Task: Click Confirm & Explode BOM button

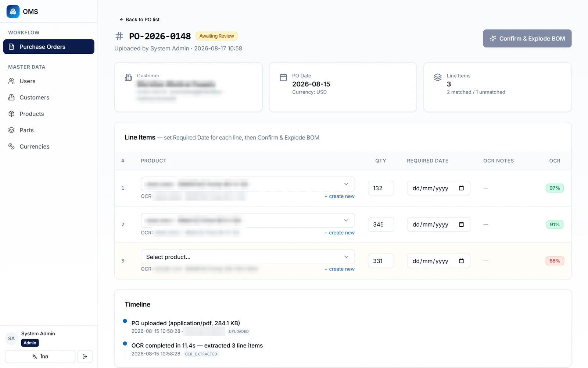Action: (527, 39)
